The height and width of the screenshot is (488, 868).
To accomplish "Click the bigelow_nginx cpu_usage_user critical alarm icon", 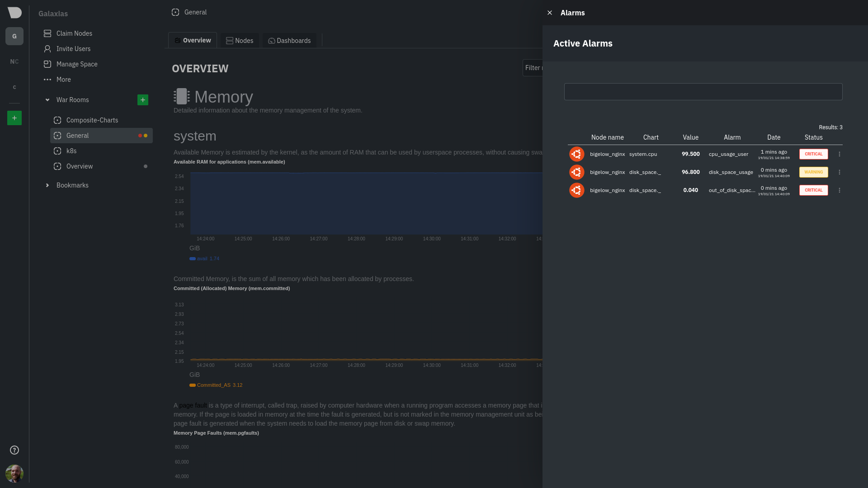I will (x=576, y=154).
